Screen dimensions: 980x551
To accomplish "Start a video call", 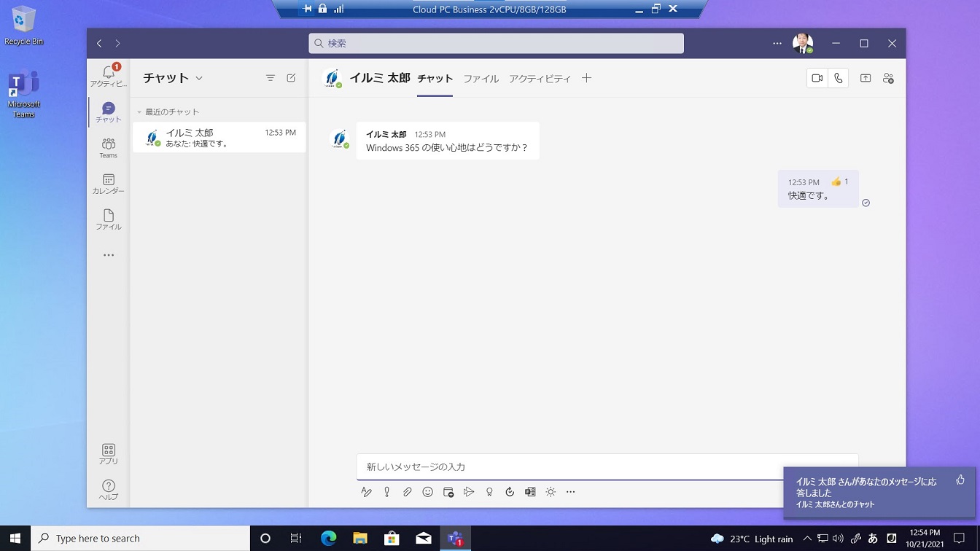I will coord(817,78).
